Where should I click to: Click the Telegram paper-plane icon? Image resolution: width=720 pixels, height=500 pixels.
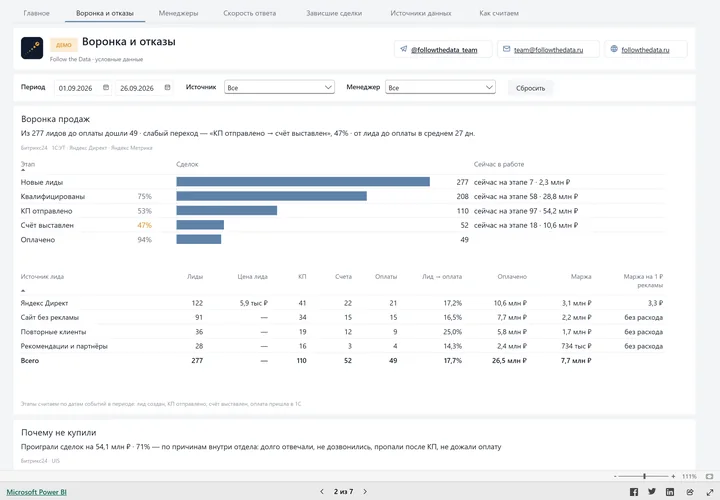[x=404, y=49]
